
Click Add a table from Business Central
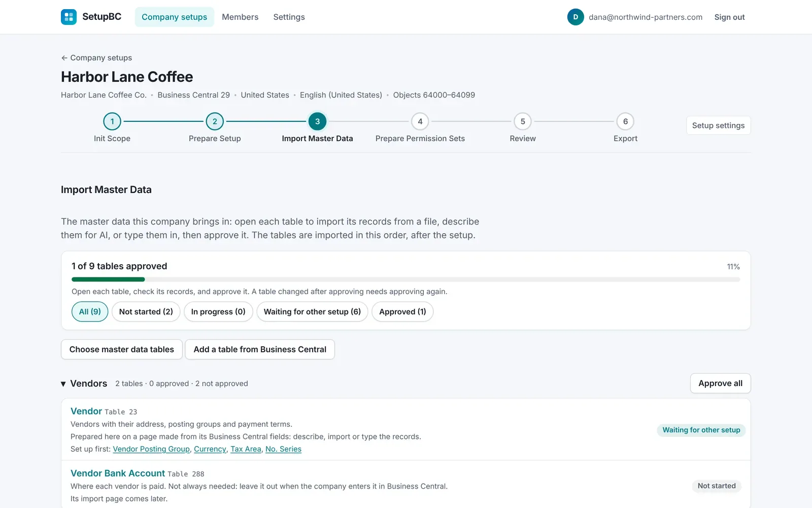click(x=260, y=350)
